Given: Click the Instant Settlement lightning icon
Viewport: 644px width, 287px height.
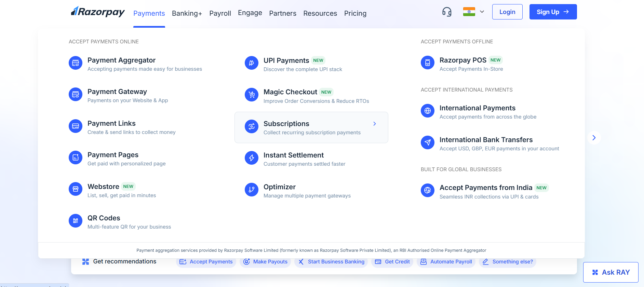Looking at the screenshot, I should [x=252, y=158].
